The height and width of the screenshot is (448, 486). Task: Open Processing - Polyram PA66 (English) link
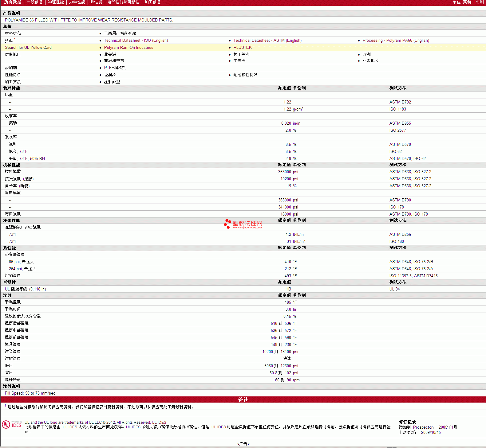pyautogui.click(x=396, y=41)
